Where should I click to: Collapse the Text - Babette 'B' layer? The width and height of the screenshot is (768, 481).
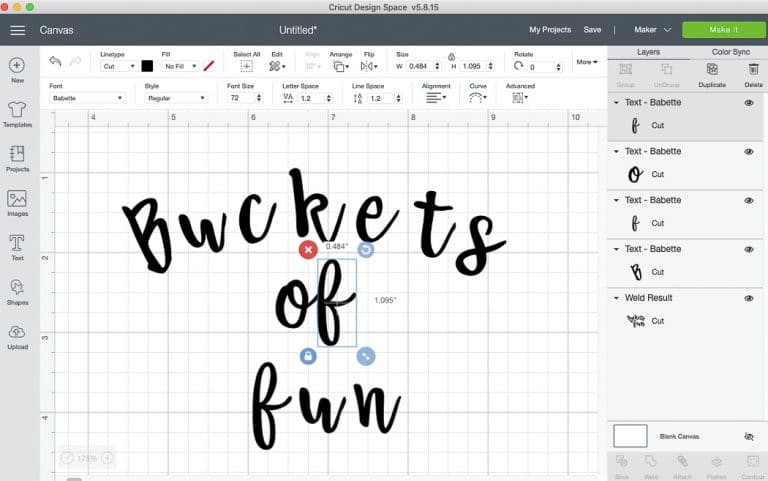pos(616,249)
